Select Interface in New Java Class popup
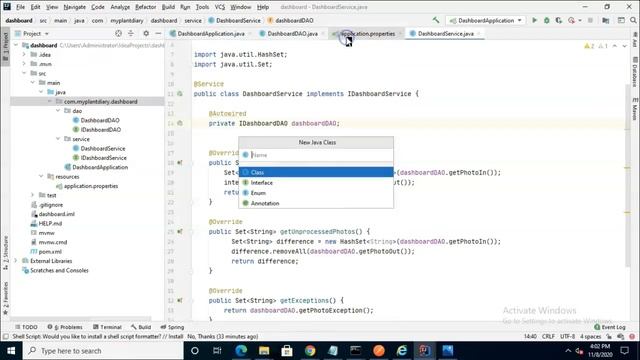This screenshot has width=640, height=360. (x=316, y=182)
